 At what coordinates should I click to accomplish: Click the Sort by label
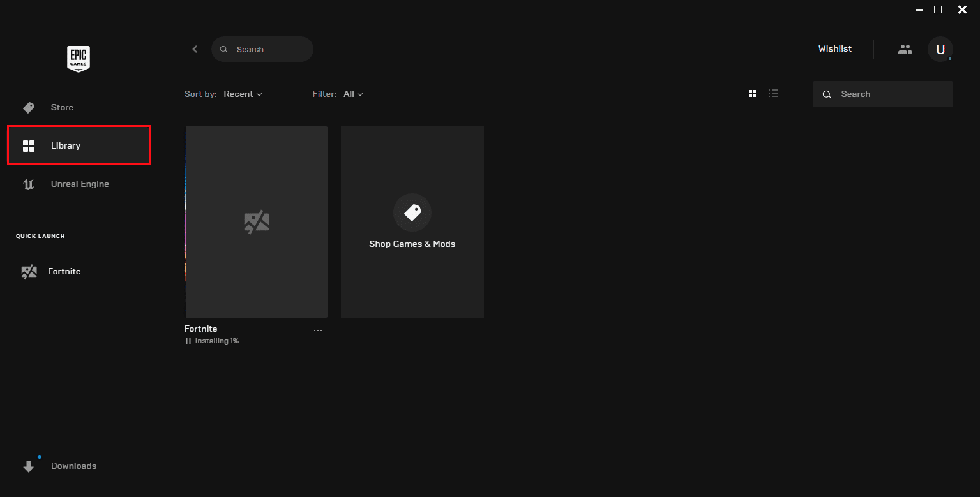[200, 94]
